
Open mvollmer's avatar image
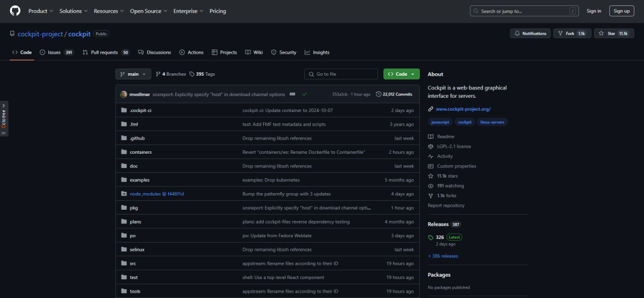click(x=123, y=94)
